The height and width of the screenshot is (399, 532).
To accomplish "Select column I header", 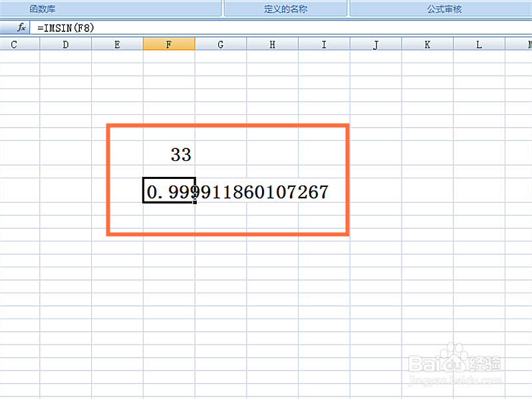I will (x=324, y=45).
